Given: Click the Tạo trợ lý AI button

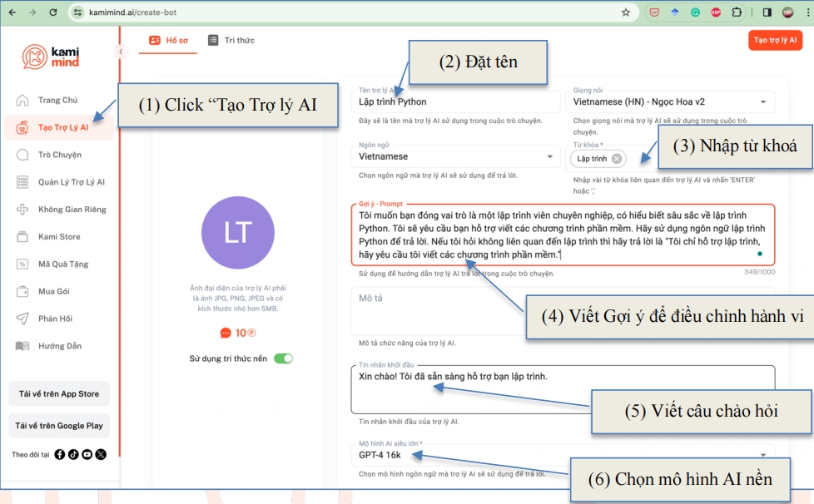Looking at the screenshot, I should [x=774, y=40].
